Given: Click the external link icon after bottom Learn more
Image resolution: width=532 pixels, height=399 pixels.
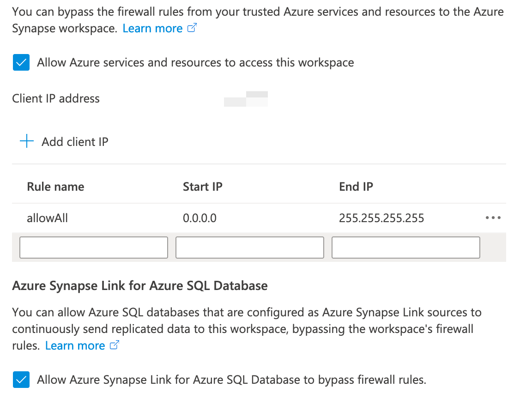Looking at the screenshot, I should point(114,345).
